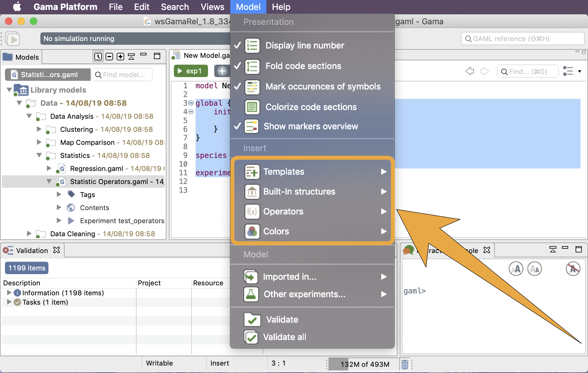Click the Other experiments flask icon
This screenshot has width=588, height=373.
[x=251, y=294]
